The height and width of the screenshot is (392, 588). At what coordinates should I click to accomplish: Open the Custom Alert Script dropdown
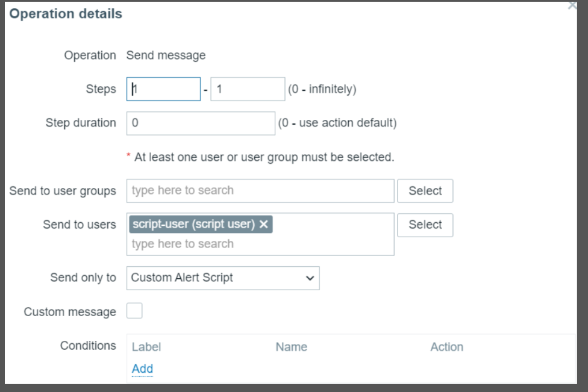pos(223,278)
